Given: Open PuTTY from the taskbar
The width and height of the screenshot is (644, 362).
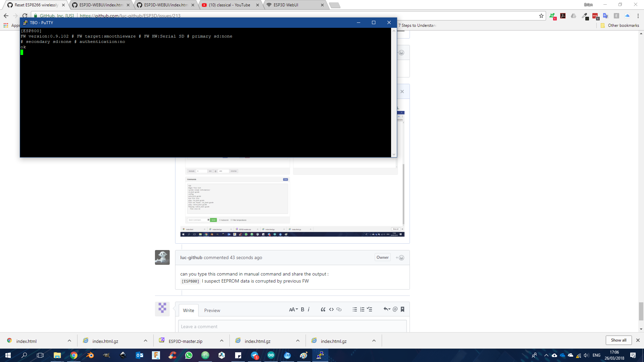Looking at the screenshot, I should coord(320,355).
